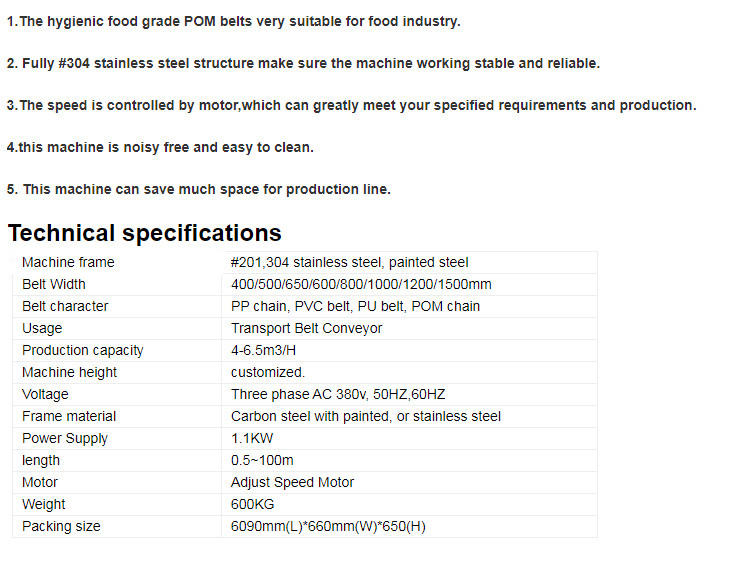Select the Weight 600KG value
Screen dimensions: 739x585
click(252, 504)
